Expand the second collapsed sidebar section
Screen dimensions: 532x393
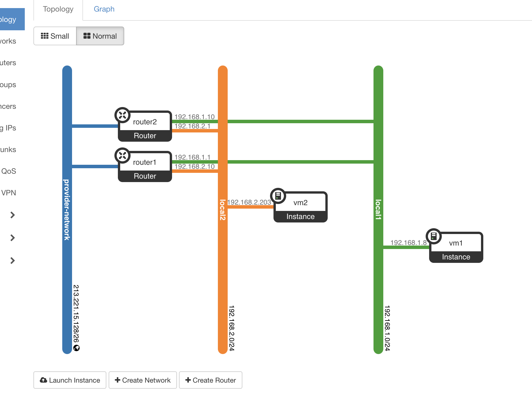tap(12, 238)
